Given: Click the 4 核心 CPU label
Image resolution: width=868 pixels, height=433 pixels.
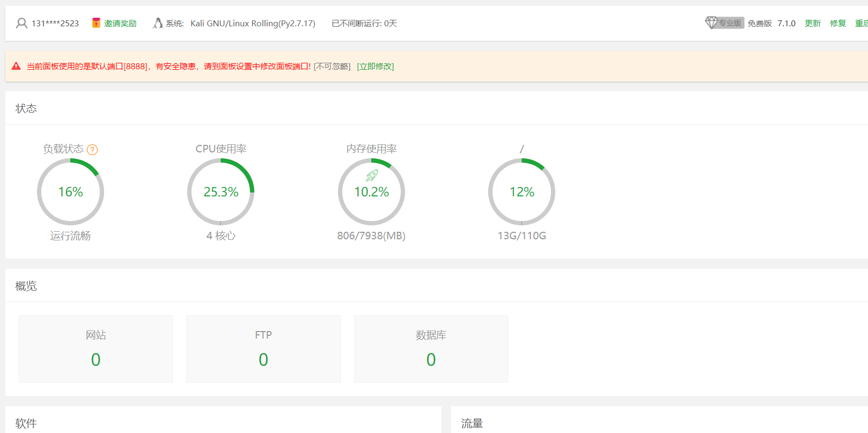Looking at the screenshot, I should [x=221, y=236].
